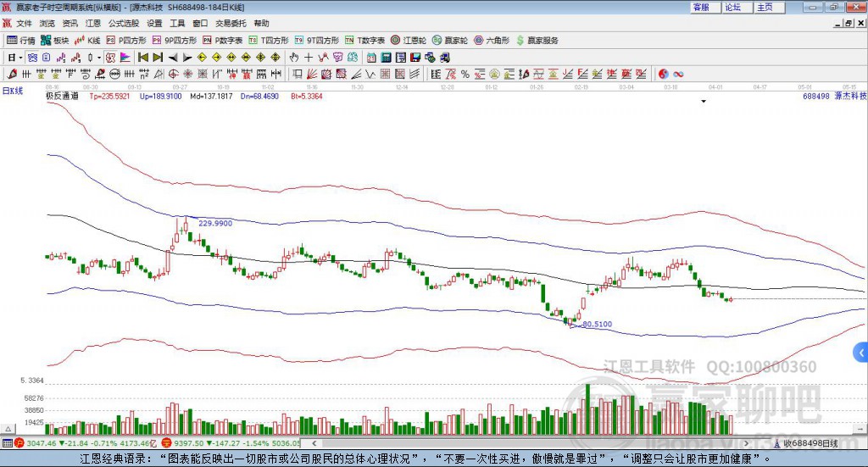Click the 论坛 forum button
Screen dimensions: 868x467
[x=738, y=7]
